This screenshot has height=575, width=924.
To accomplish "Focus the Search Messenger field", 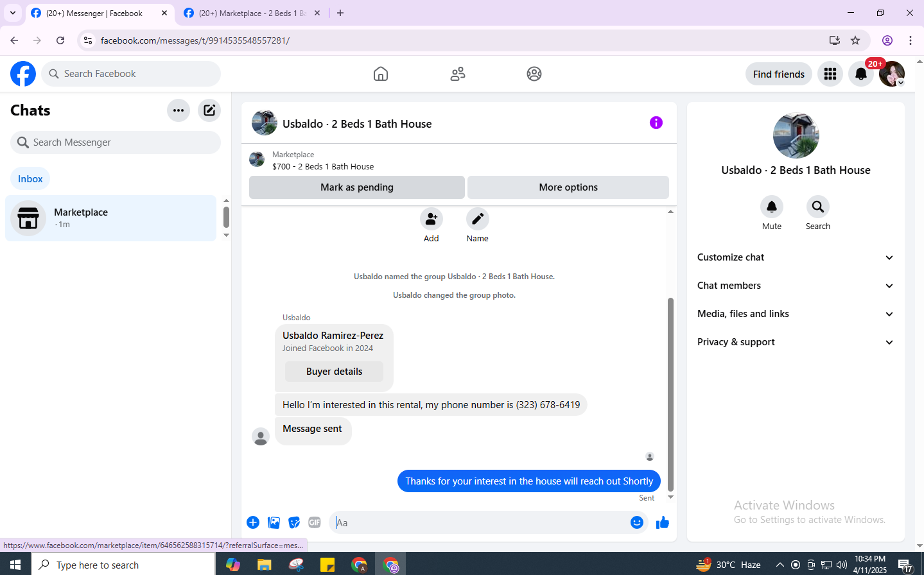I will pyautogui.click(x=116, y=142).
